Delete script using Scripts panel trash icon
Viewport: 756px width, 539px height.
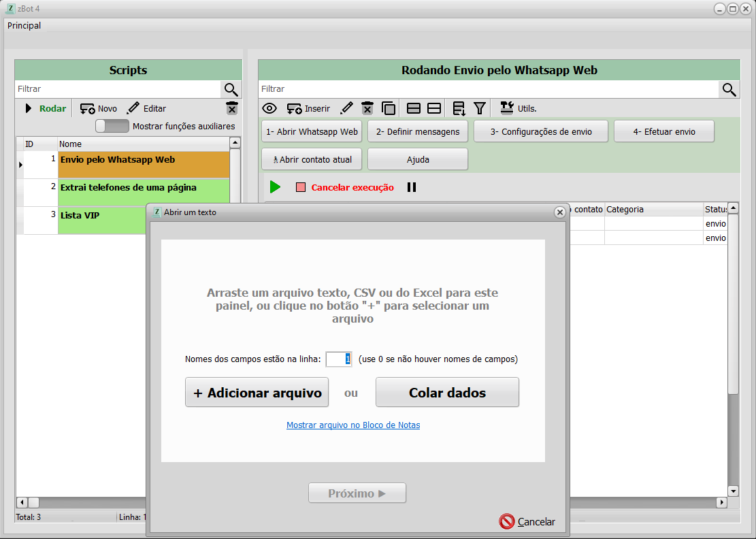click(232, 108)
